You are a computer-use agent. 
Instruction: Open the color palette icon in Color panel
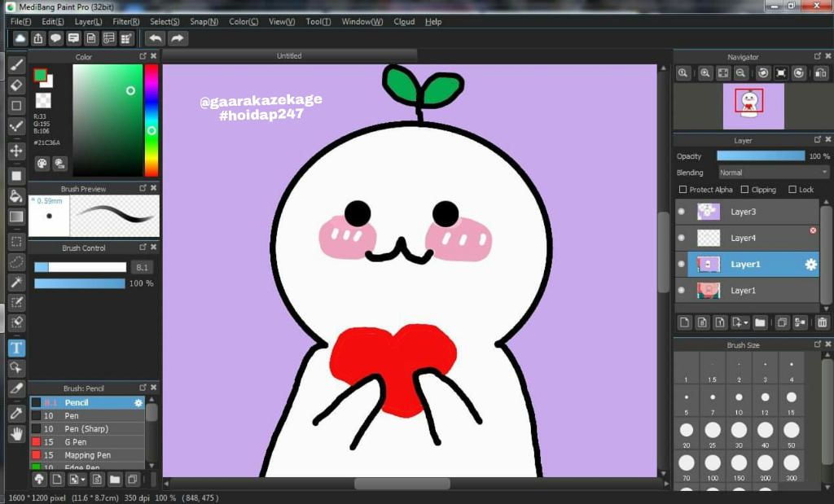coord(42,164)
